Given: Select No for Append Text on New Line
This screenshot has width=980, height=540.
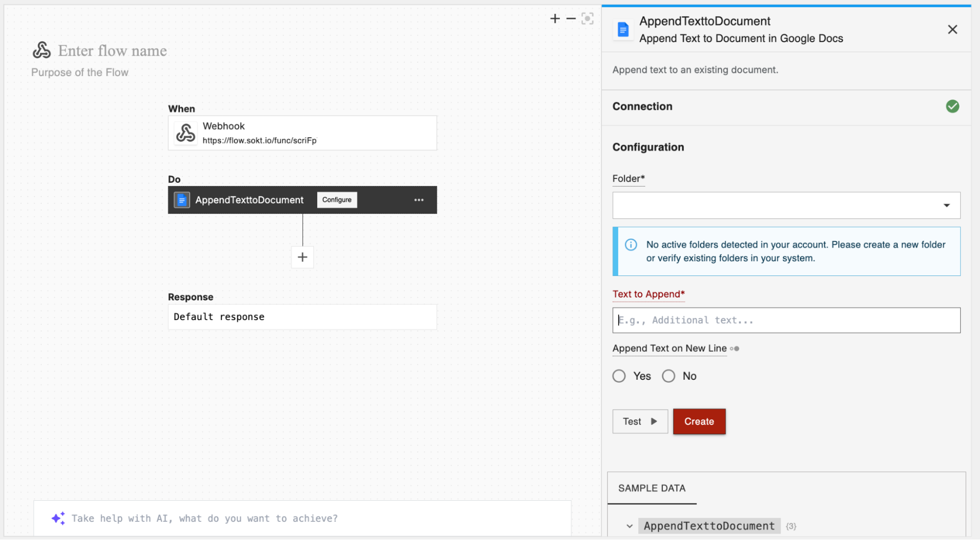Looking at the screenshot, I should tap(669, 376).
